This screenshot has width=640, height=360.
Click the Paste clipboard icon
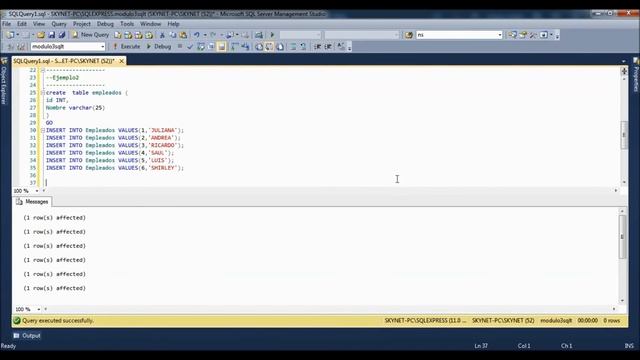click(183, 35)
